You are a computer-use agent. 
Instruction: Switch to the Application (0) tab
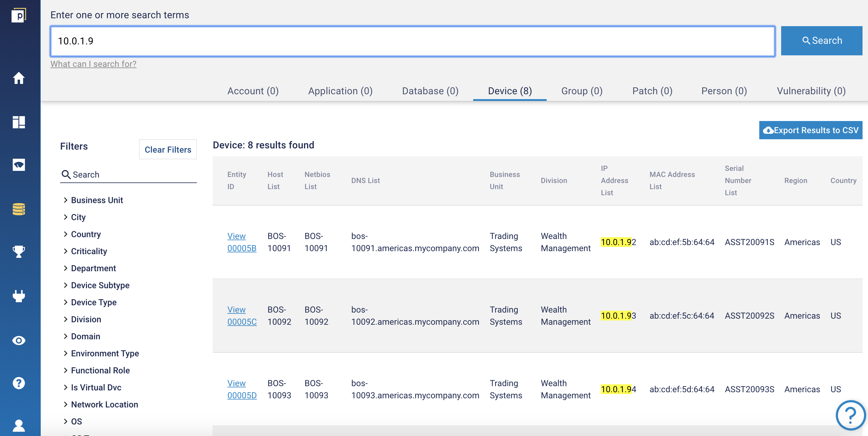coord(340,91)
